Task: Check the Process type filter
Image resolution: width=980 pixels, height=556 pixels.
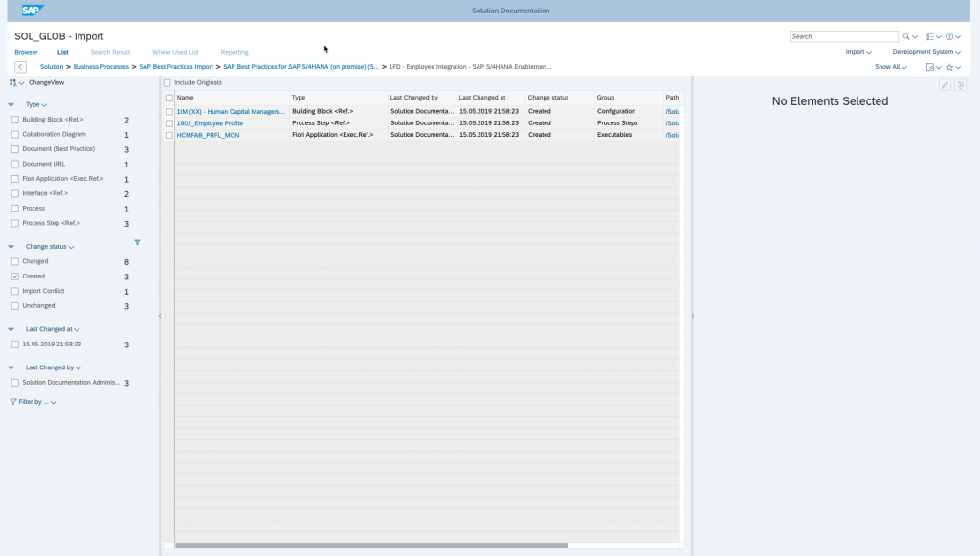Action: [15, 209]
